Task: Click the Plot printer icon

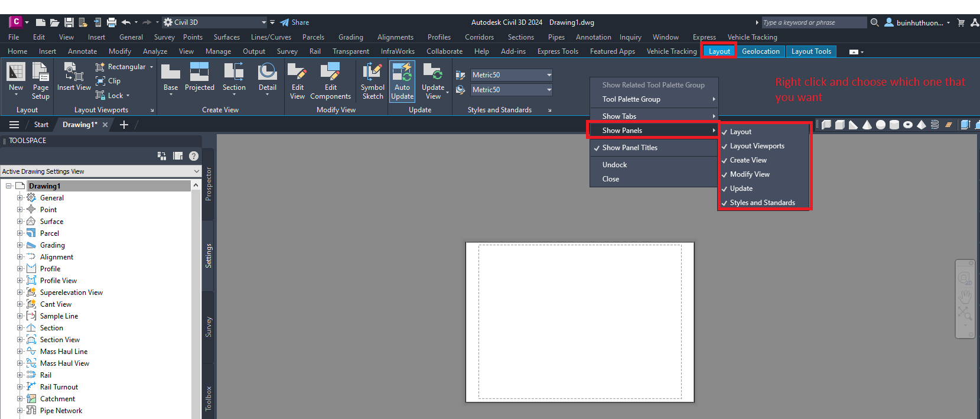Action: pos(112,22)
